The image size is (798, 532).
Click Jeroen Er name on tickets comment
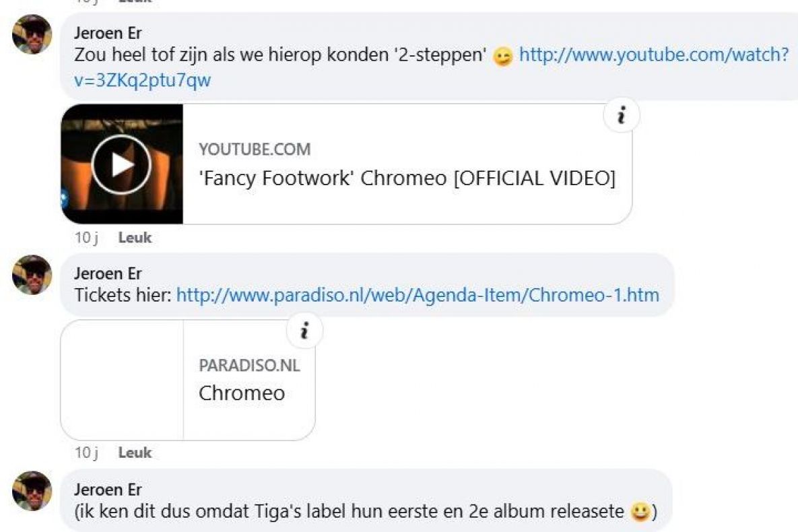click(107, 273)
